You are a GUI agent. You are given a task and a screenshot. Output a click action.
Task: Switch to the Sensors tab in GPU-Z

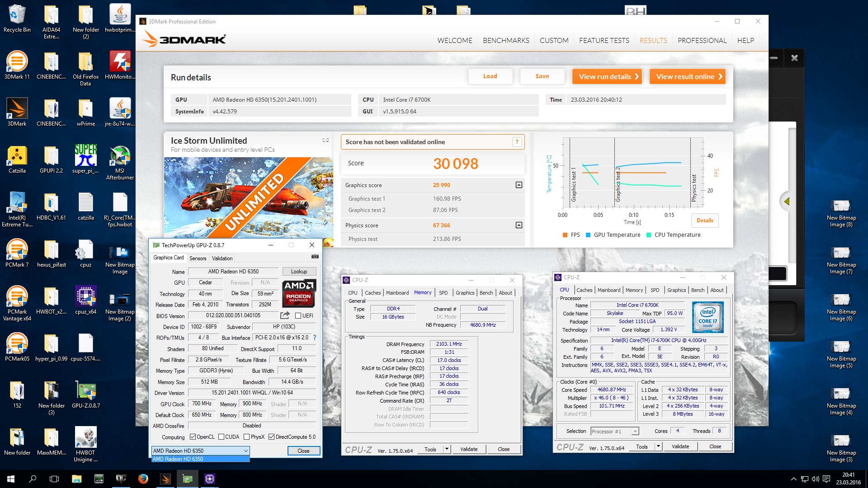tap(198, 258)
